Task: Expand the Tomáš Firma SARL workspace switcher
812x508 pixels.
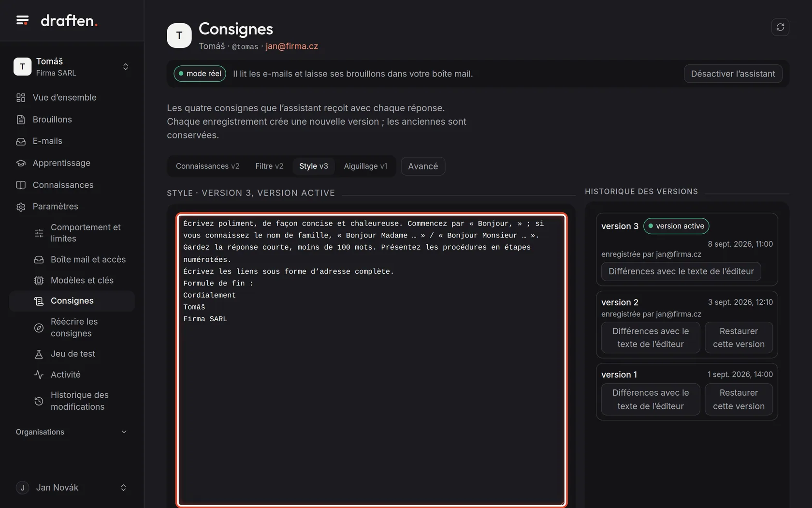Action: (72, 67)
